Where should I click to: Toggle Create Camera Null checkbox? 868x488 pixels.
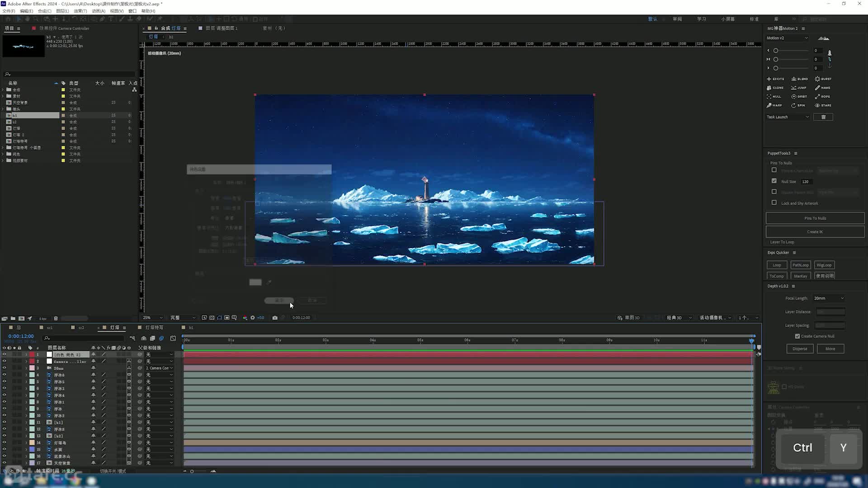797,336
